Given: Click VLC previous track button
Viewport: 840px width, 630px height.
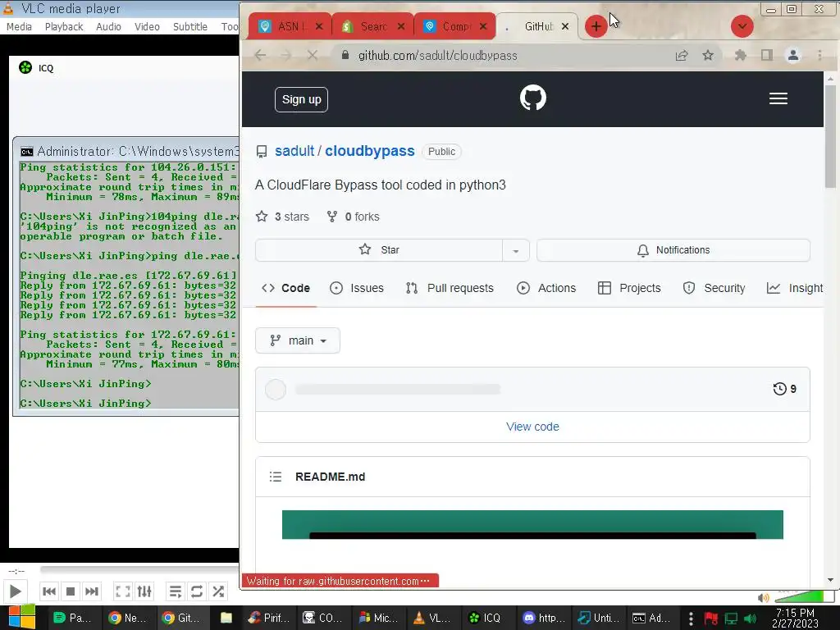Looking at the screenshot, I should [48, 591].
